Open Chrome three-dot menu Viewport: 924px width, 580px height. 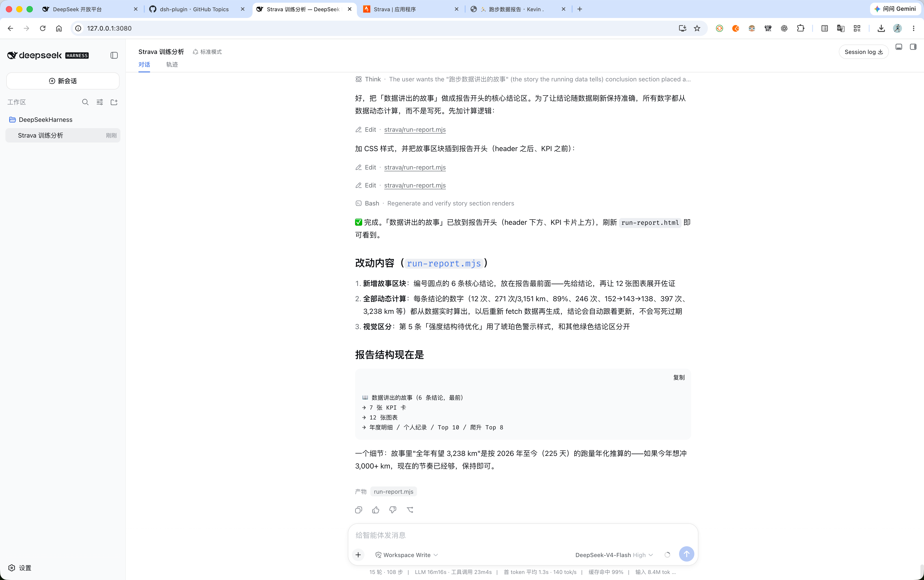pyautogui.click(x=914, y=28)
